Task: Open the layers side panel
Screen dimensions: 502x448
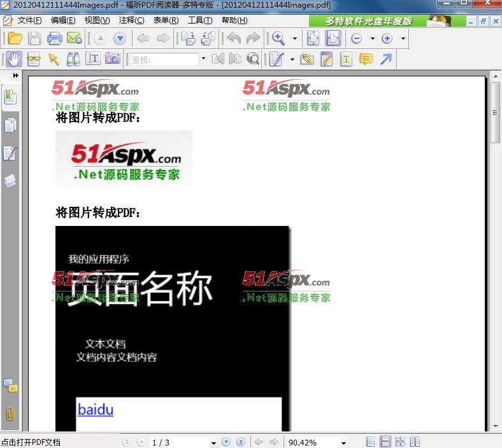Action: (x=10, y=181)
